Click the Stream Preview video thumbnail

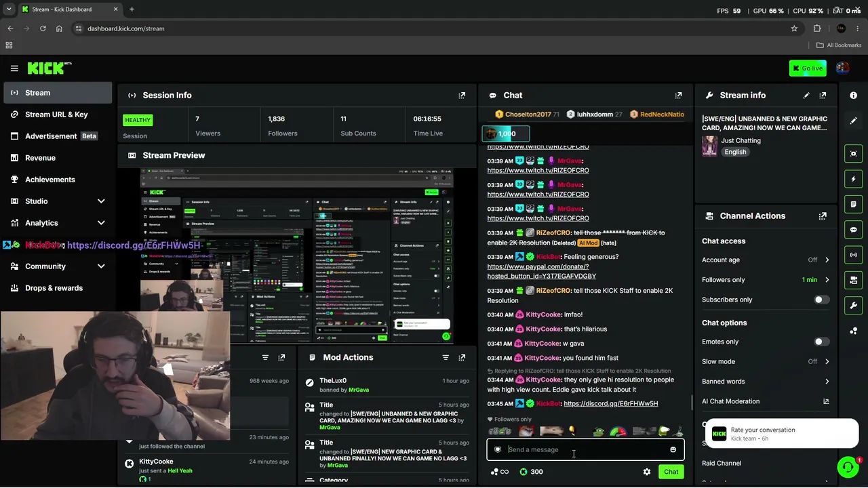click(x=298, y=257)
